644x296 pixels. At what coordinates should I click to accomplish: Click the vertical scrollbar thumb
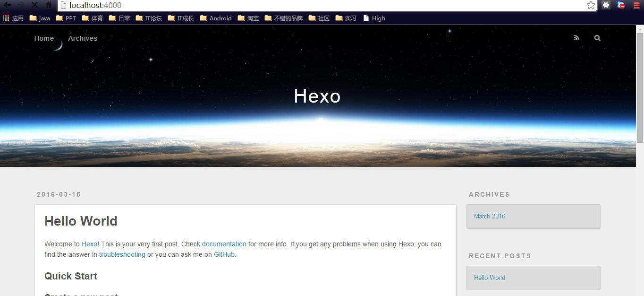(x=640, y=87)
